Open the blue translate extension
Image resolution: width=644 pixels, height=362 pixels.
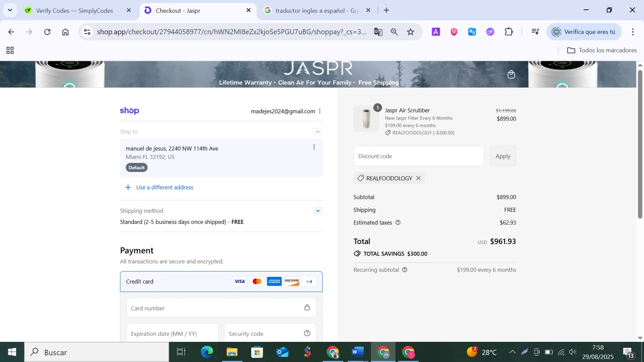pos(472,32)
